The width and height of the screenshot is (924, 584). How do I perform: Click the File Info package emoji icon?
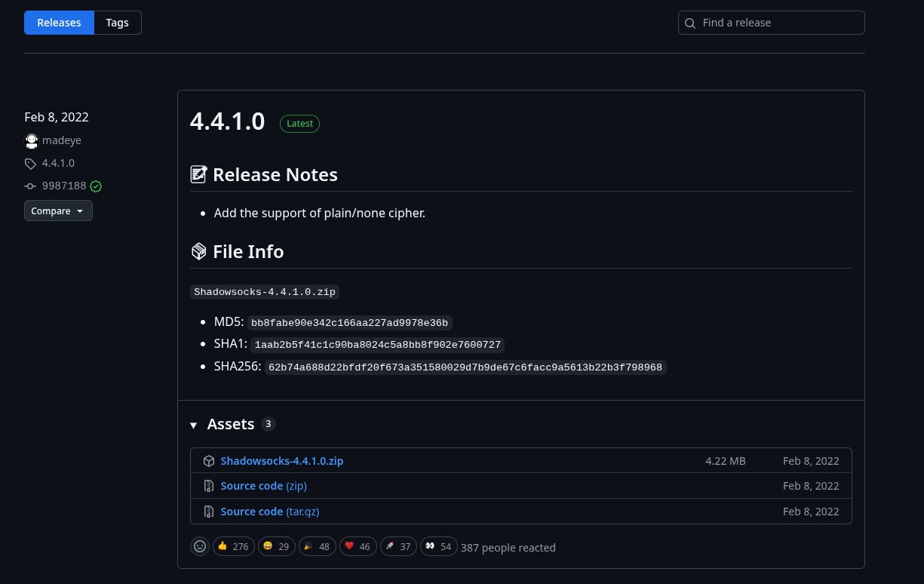pos(198,251)
